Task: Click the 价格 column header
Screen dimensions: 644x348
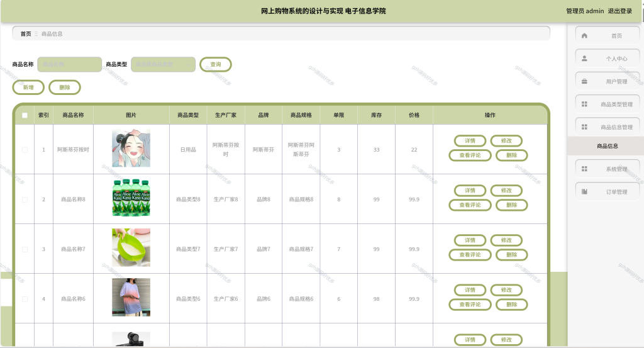Action: (414, 115)
